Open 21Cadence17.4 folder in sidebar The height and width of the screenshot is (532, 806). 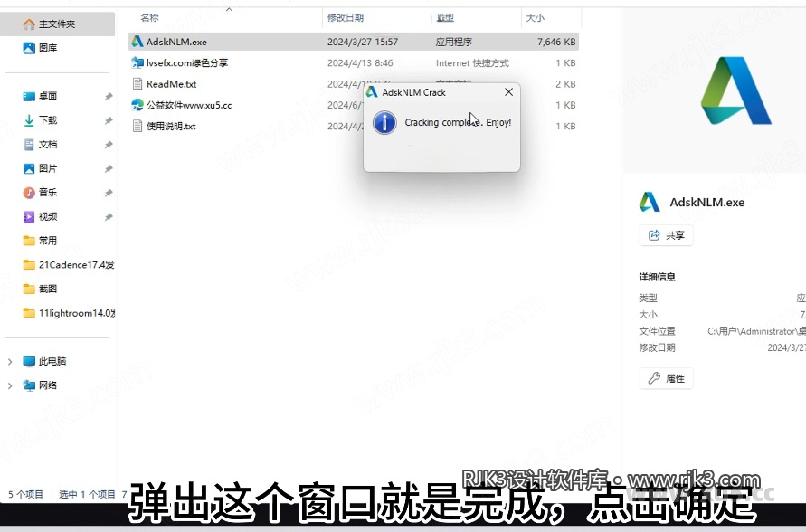click(76, 265)
